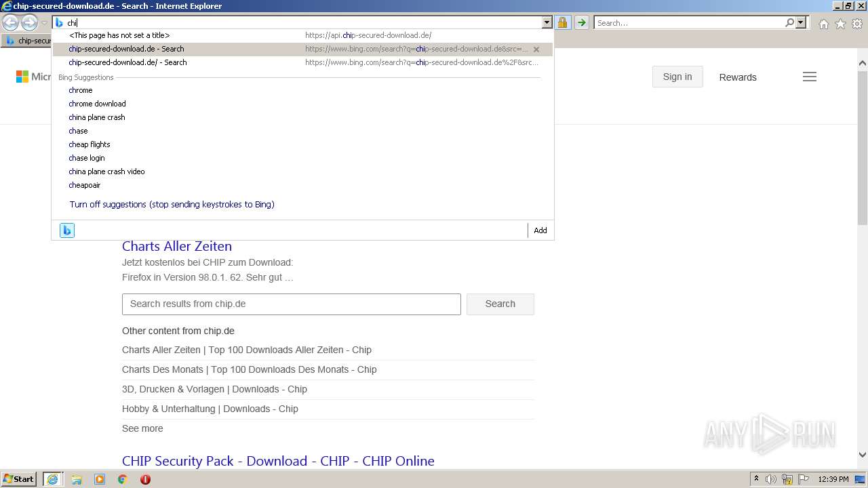Choose the 'chrome download' suggestion
Screen dimensions: 868x488
coord(97,104)
